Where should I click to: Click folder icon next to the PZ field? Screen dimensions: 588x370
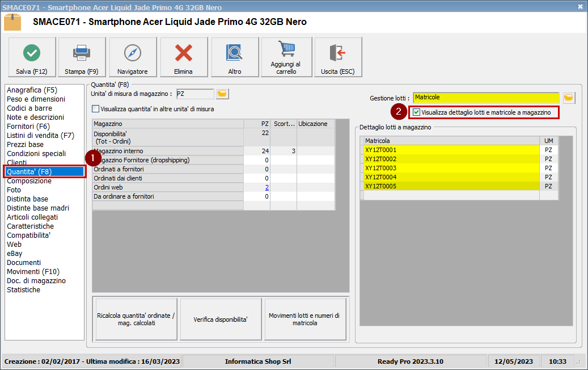(222, 93)
